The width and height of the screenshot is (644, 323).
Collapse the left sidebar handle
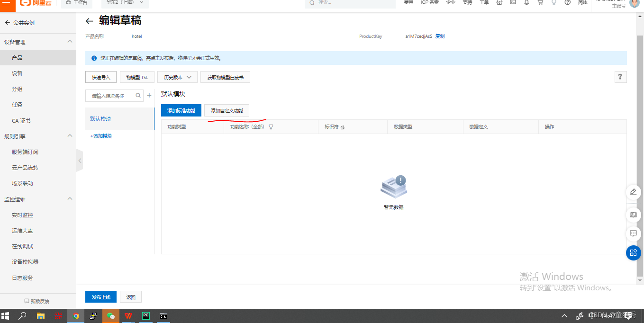coord(80,161)
